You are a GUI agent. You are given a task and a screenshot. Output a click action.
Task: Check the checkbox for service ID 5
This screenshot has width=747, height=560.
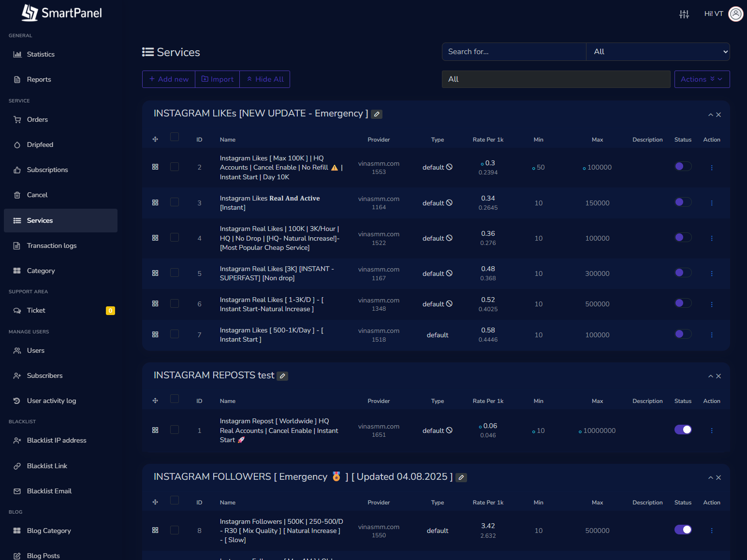pyautogui.click(x=175, y=273)
